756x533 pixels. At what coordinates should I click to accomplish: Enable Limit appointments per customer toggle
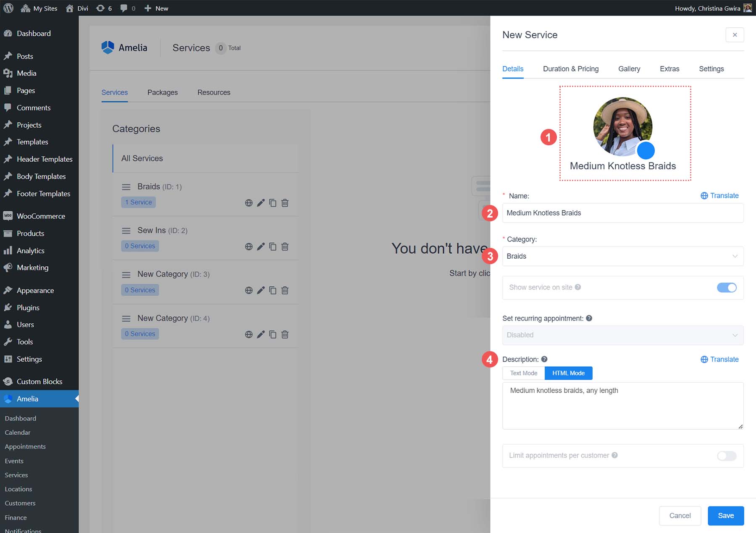727,456
